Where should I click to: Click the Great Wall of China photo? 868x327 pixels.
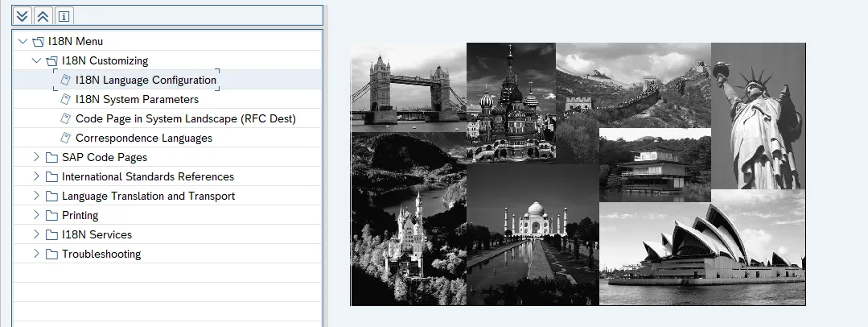point(633,85)
